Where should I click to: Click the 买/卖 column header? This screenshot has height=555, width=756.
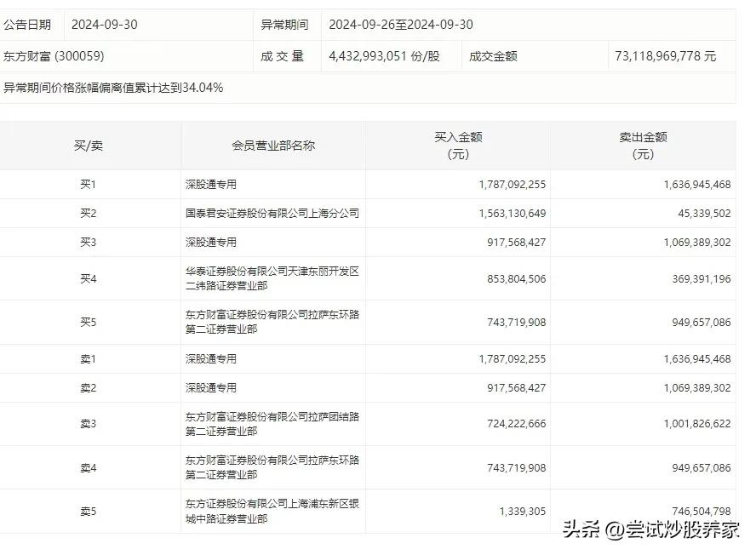(89, 146)
